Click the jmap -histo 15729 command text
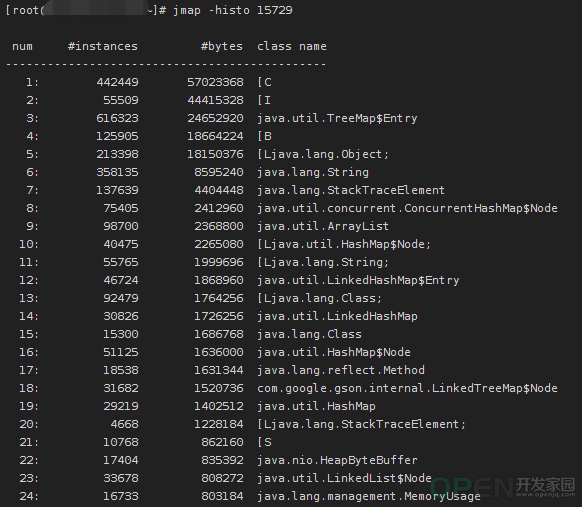 point(233,10)
